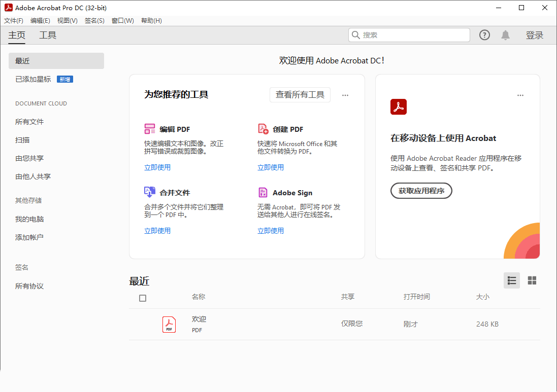Click the 创建 PDF tool icon
The width and height of the screenshot is (557, 392).
tap(264, 128)
